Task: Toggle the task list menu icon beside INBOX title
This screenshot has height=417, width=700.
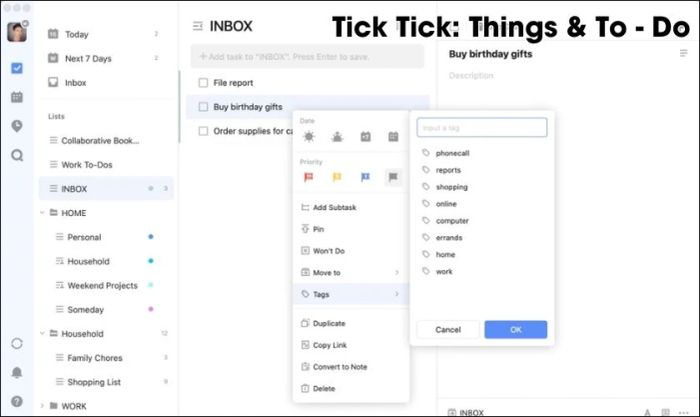Action: click(197, 26)
